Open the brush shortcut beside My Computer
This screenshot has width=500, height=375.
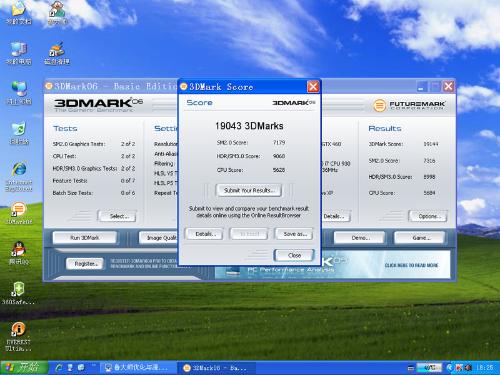click(x=57, y=53)
